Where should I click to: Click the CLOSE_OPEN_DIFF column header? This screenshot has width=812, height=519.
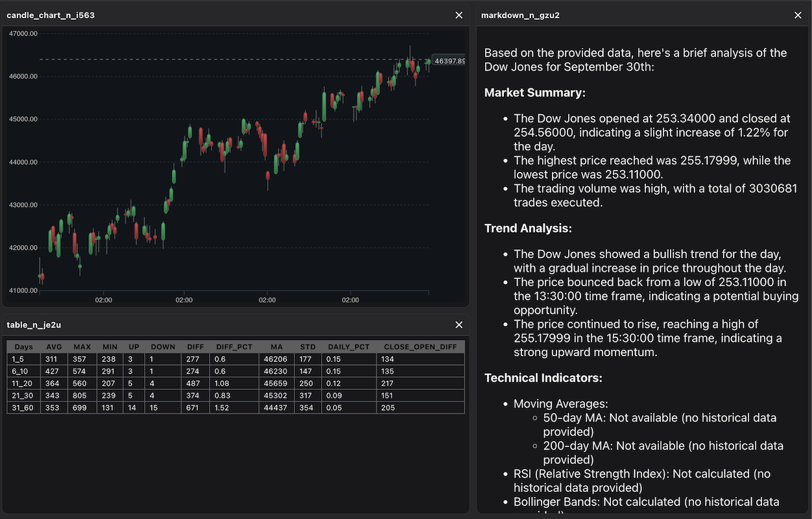420,347
